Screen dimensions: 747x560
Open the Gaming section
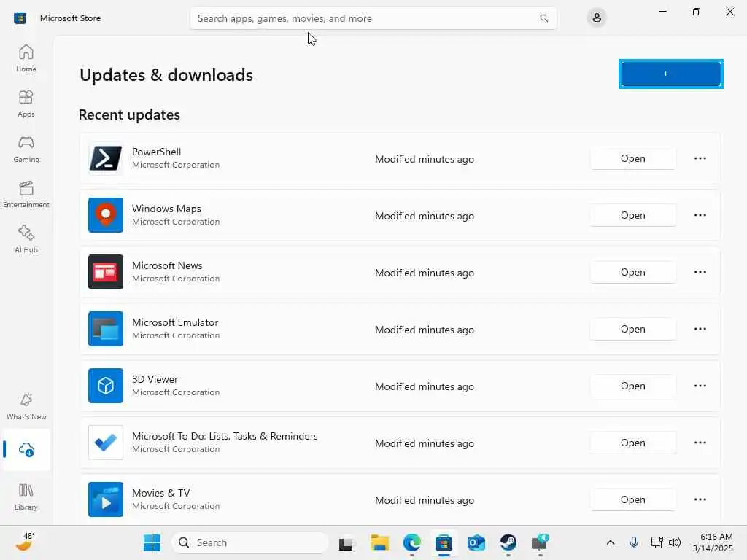pyautogui.click(x=26, y=149)
